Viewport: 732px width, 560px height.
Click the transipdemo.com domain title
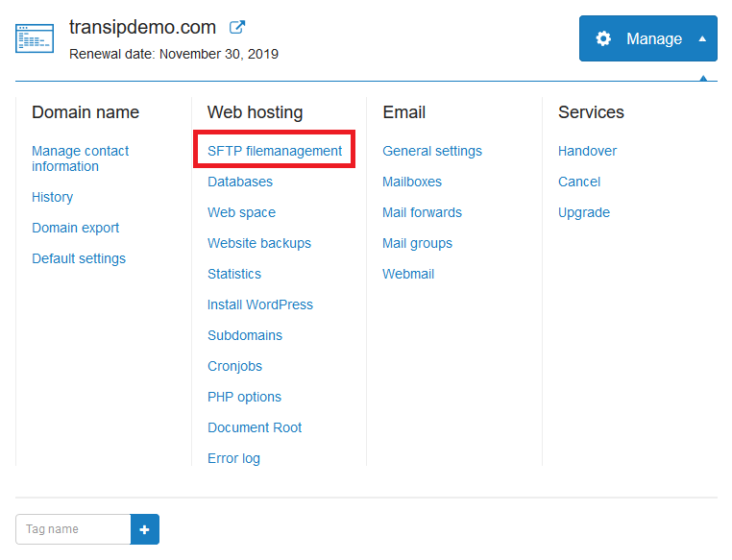point(142,27)
